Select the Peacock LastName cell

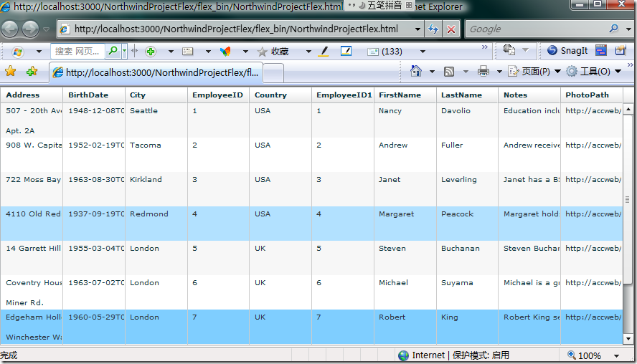click(467, 224)
